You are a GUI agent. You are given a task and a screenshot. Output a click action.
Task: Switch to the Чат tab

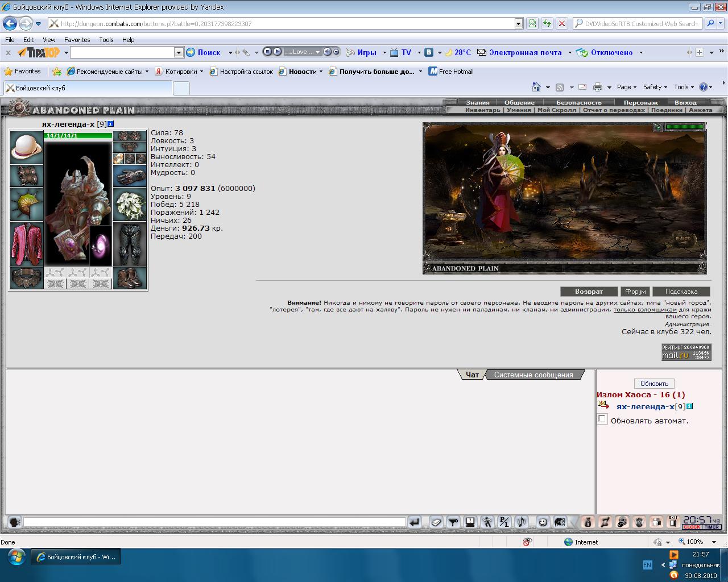coord(472,375)
